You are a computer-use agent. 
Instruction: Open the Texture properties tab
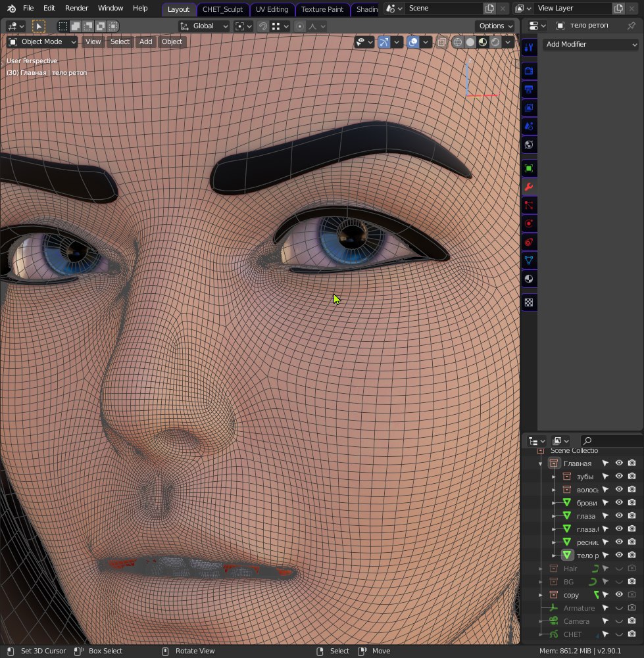pos(529,302)
